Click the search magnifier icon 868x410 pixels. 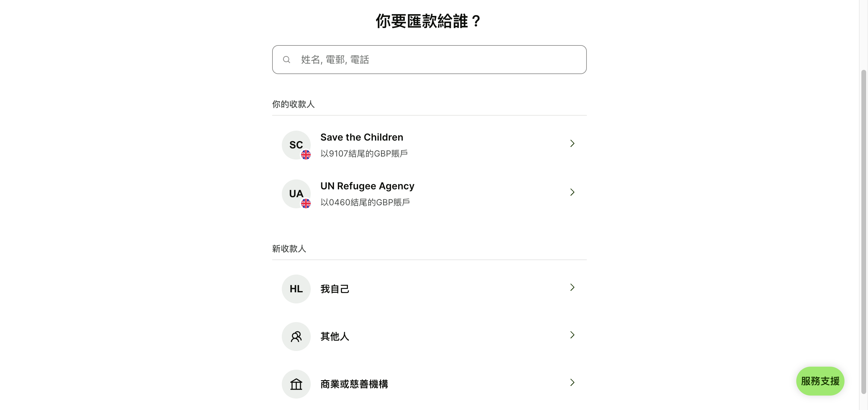click(x=286, y=60)
